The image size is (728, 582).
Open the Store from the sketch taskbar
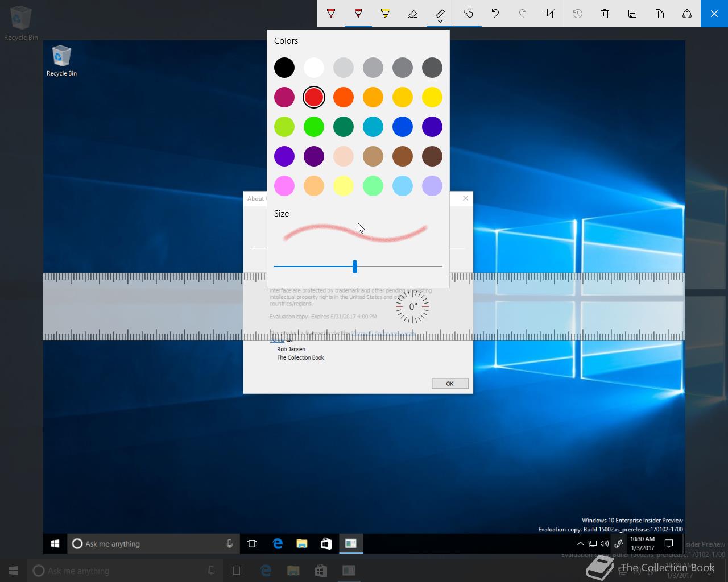point(326,544)
